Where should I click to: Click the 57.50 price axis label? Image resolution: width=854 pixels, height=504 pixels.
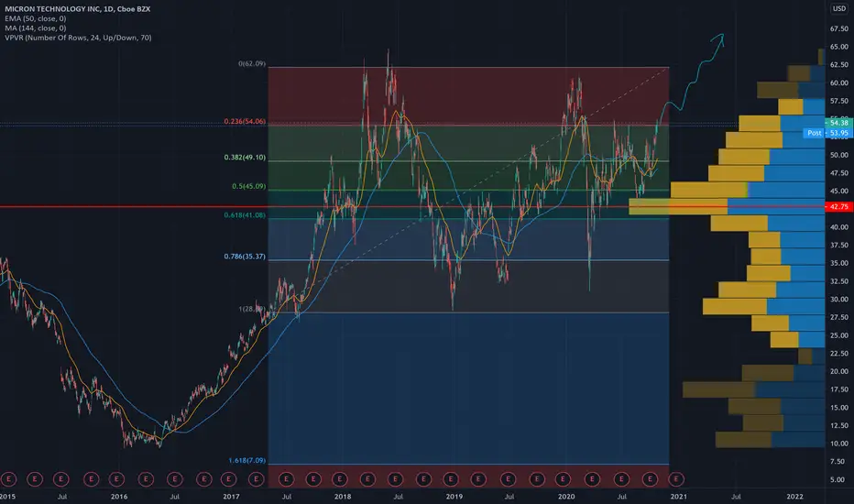[838, 101]
